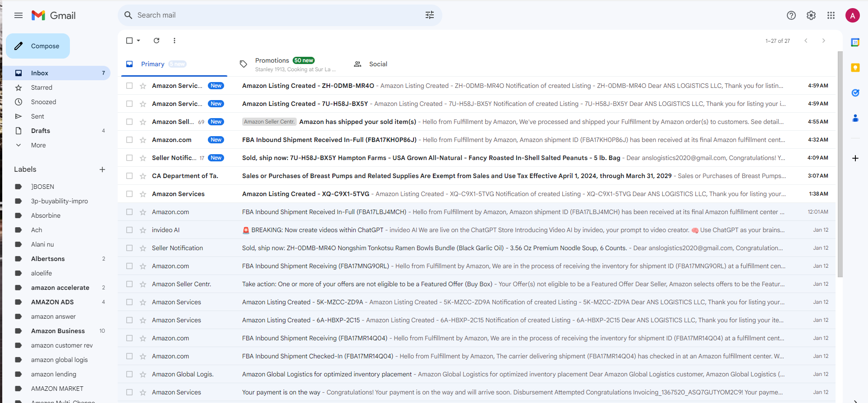Open Contacts side panel
Image resolution: width=868 pixels, height=403 pixels.
pyautogui.click(x=855, y=118)
